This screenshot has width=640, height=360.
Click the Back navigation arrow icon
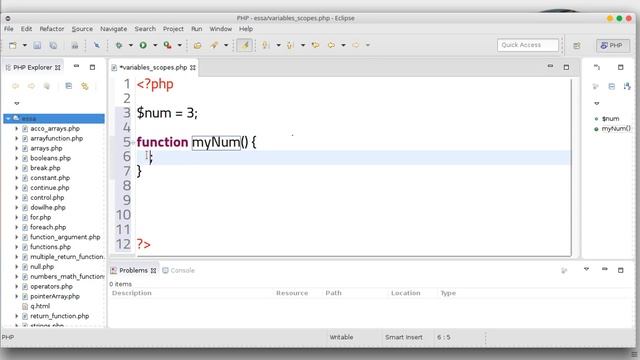point(331,45)
